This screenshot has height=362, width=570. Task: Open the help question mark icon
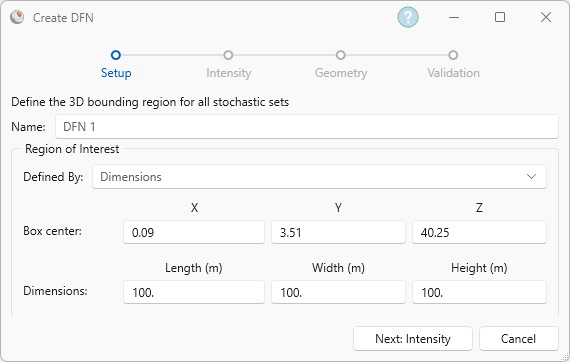tap(408, 17)
